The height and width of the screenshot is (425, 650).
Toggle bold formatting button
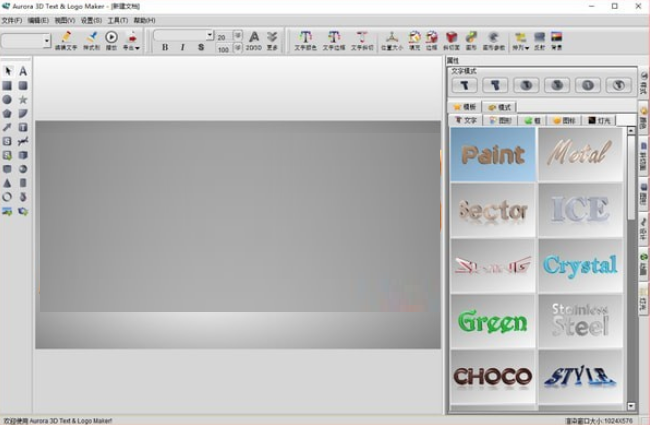coord(165,47)
